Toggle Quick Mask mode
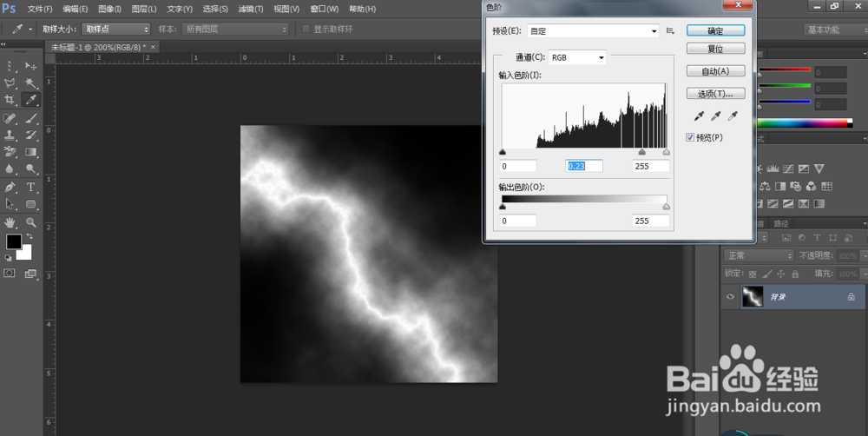This screenshot has width=868, height=436. [x=10, y=273]
